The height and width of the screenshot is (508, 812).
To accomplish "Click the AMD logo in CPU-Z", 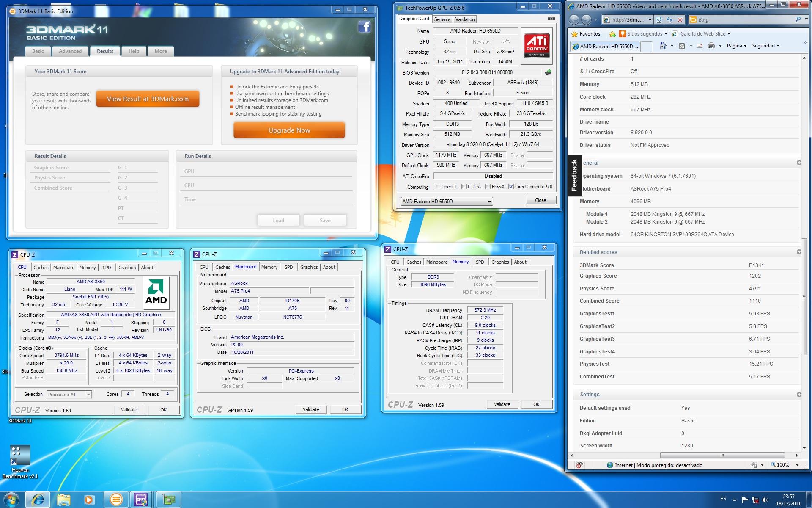I will (x=156, y=293).
